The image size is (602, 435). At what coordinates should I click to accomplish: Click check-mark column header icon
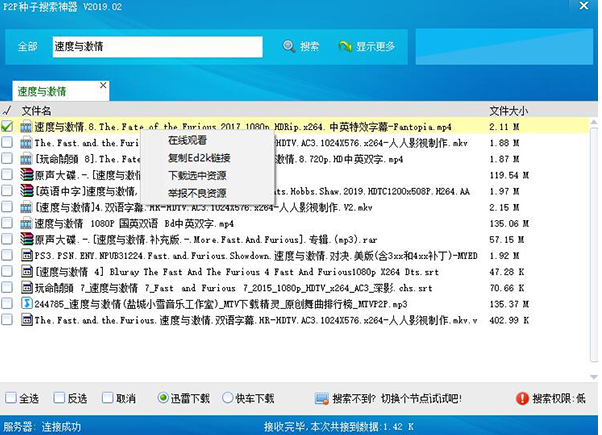click(x=7, y=111)
